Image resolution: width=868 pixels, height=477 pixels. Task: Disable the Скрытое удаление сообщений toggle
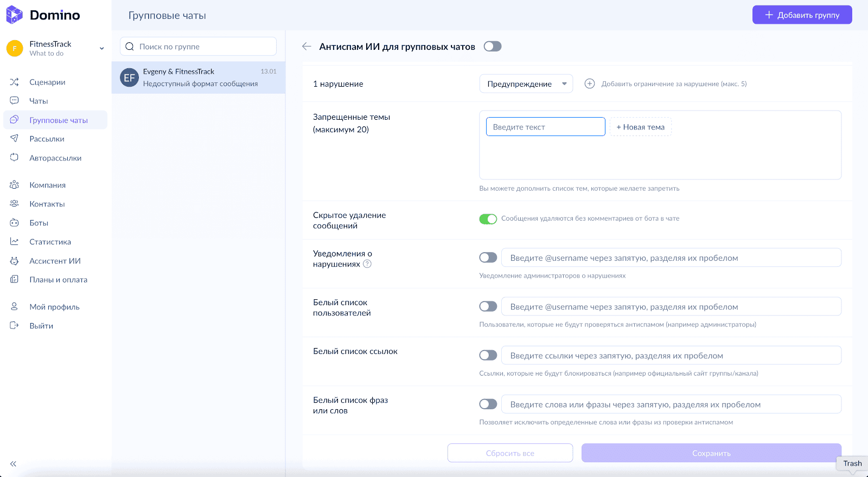tap(488, 219)
